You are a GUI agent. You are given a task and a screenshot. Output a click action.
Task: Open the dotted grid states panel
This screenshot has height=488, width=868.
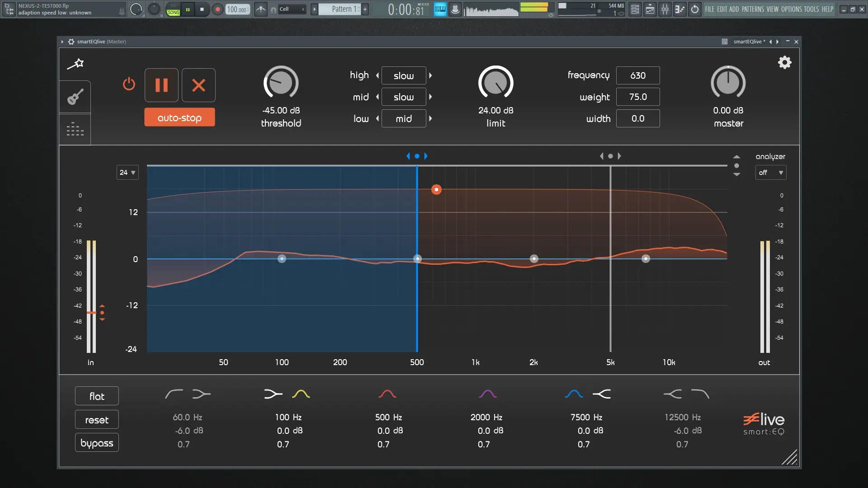click(75, 130)
